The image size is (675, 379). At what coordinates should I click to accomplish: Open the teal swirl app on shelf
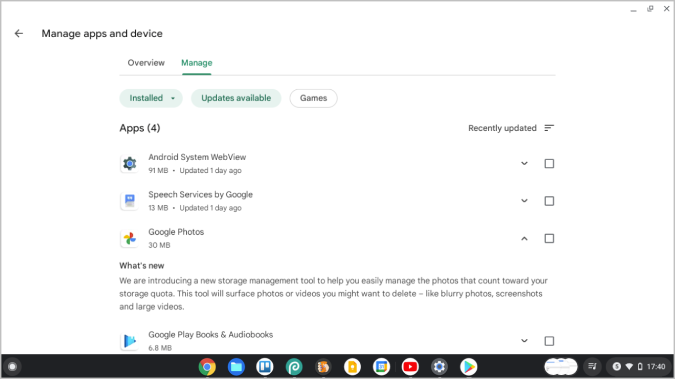click(x=294, y=367)
